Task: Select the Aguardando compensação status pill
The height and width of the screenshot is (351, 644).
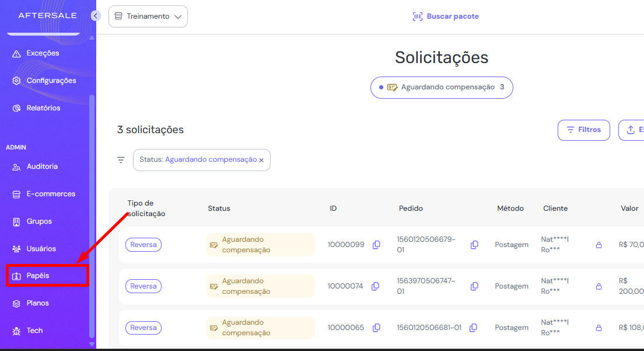Action: (x=442, y=88)
